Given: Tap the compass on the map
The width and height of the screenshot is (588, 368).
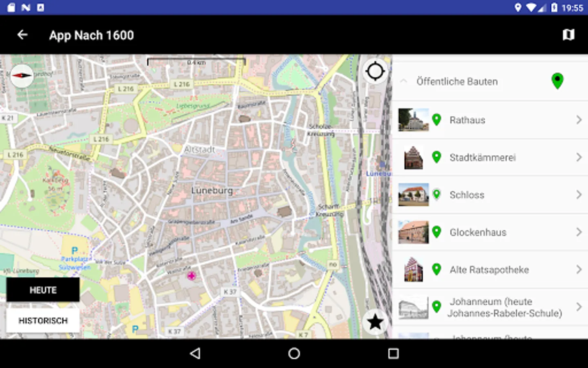Looking at the screenshot, I should [22, 76].
